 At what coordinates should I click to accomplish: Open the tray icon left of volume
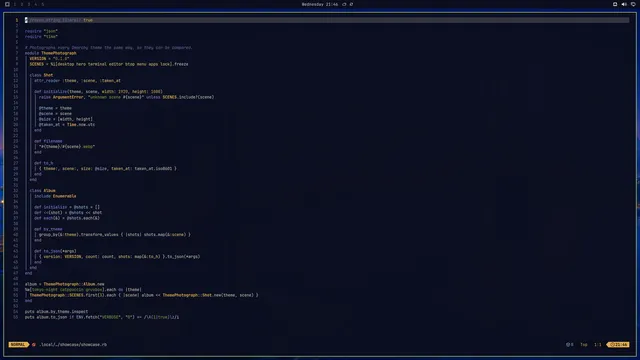tap(615, 4)
